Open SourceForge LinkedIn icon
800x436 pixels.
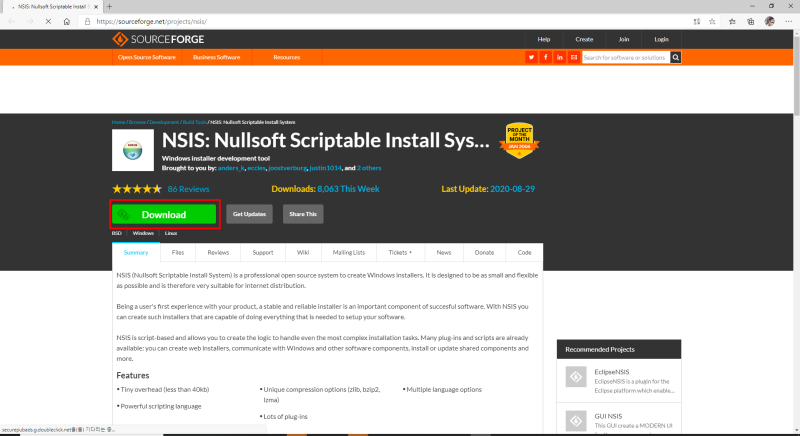560,57
